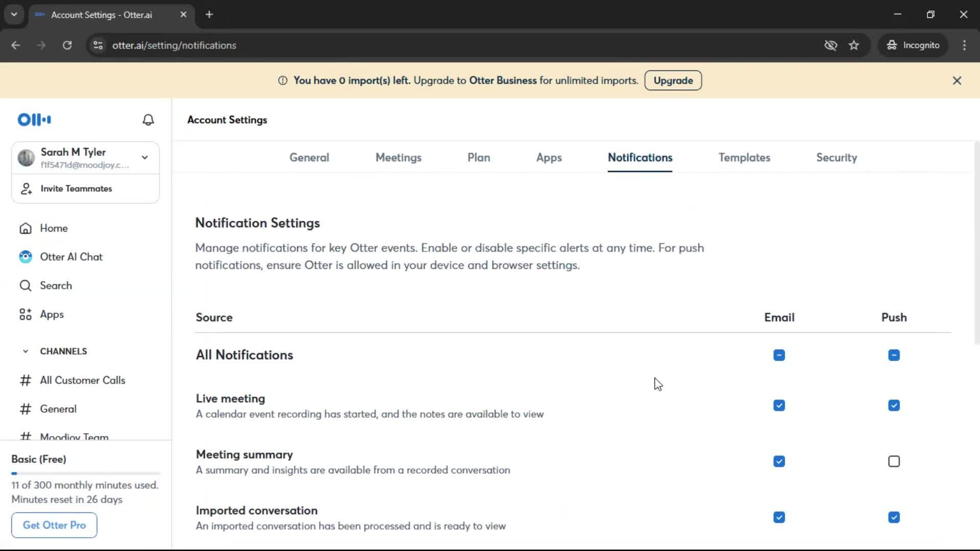Click Invite Teammates
Screen dimensions: 980x551
pyautogui.click(x=85, y=189)
